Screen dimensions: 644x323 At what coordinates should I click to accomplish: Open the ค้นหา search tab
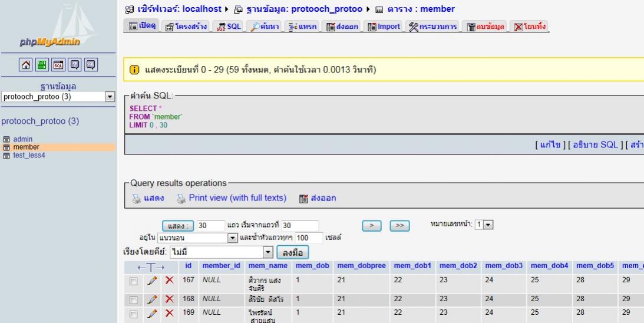point(264,27)
